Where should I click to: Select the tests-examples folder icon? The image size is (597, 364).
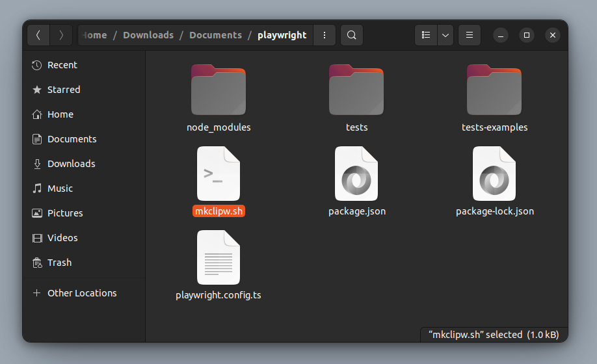pos(494,90)
